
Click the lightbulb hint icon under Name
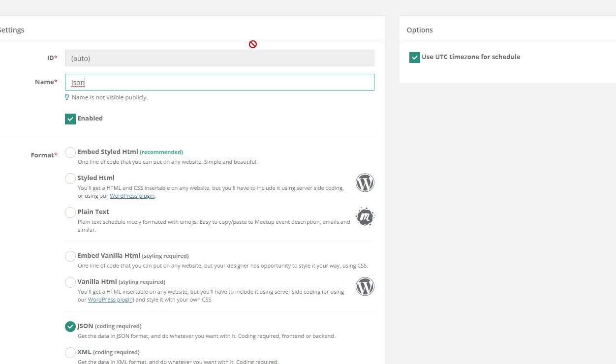(67, 97)
